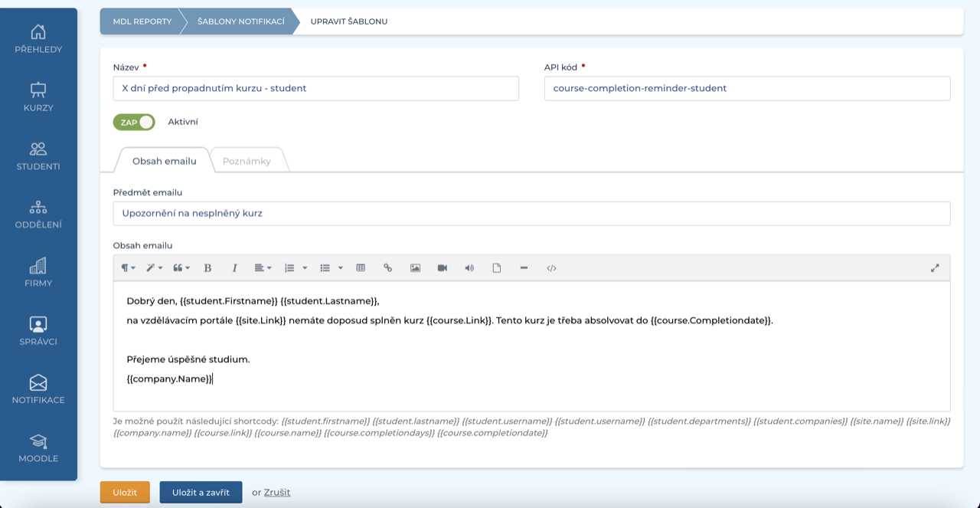This screenshot has height=508, width=980.
Task: Insert a table via the toolbar icon
Action: tap(361, 268)
